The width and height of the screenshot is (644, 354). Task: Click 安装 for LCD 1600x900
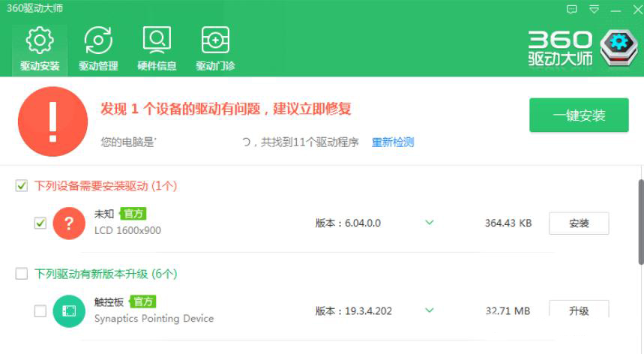[579, 223]
